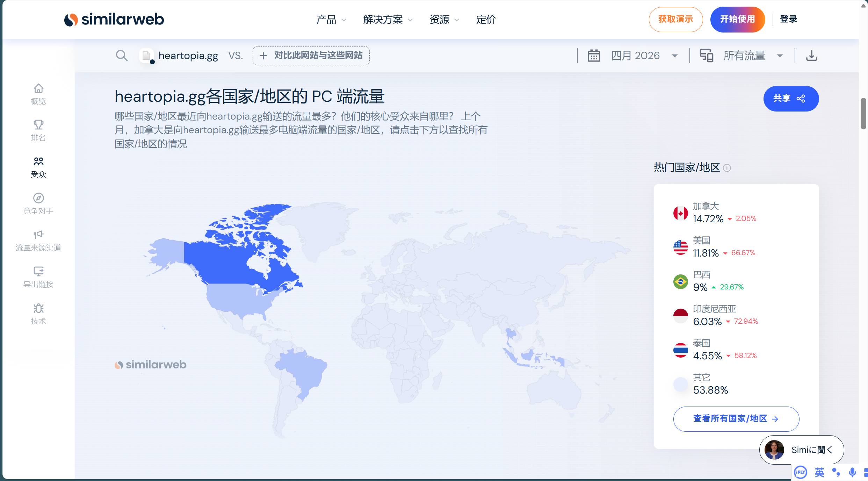This screenshot has width=868, height=481.
Task: Click the heartopia.gg site favicon
Action: (146, 56)
